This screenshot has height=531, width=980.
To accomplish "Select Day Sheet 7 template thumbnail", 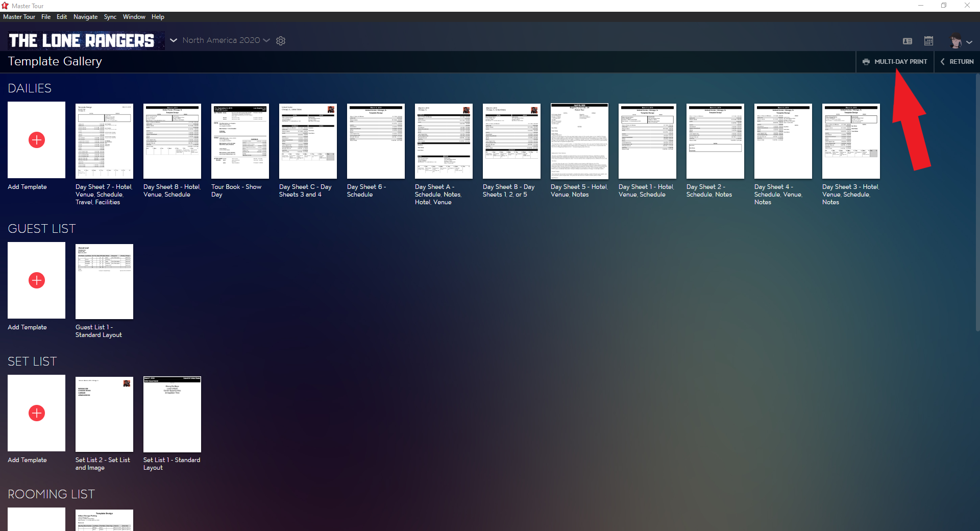I will point(104,141).
